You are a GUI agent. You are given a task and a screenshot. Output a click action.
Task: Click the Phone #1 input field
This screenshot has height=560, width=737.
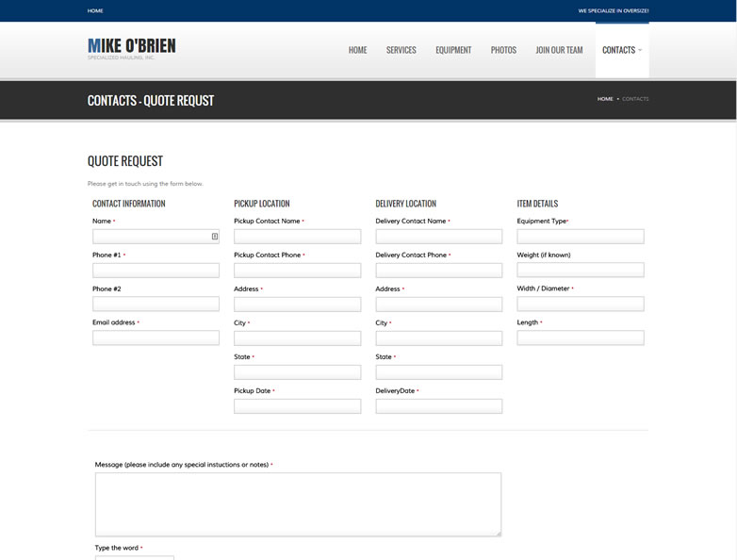[x=156, y=271]
